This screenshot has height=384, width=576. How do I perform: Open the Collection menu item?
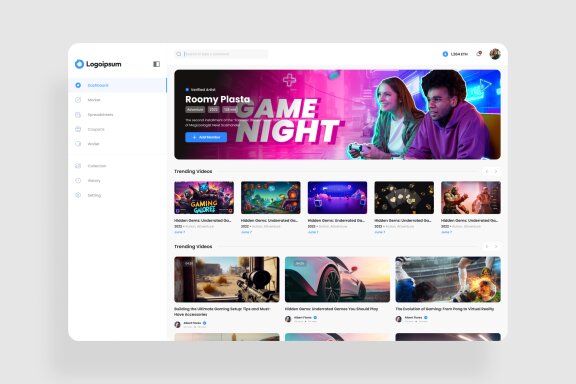[118, 166]
